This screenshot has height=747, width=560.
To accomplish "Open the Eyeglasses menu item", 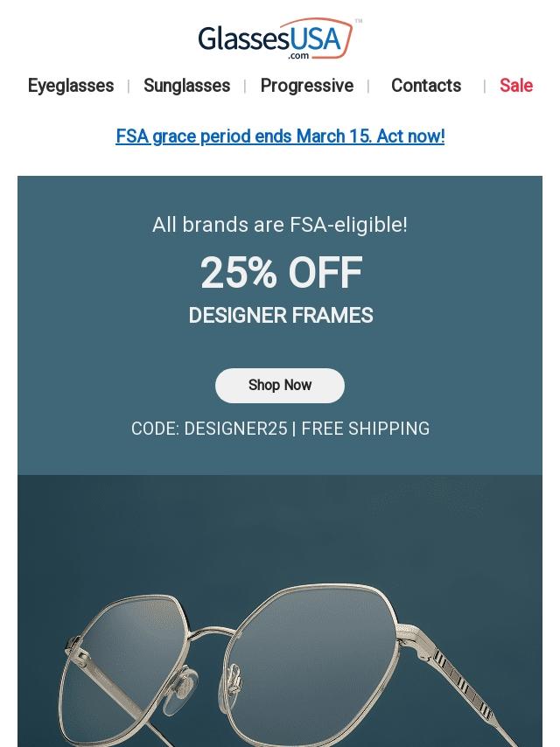I will (71, 86).
